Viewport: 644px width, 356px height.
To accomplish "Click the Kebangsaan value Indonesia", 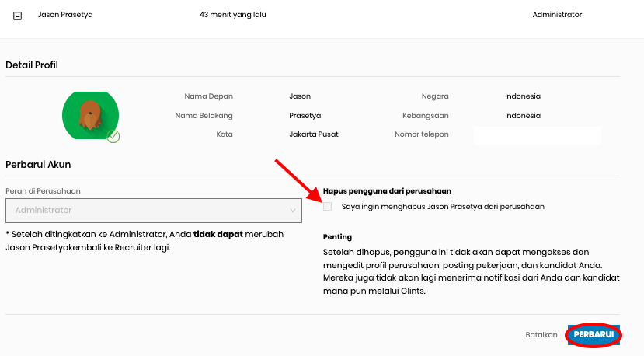I will (x=523, y=116).
